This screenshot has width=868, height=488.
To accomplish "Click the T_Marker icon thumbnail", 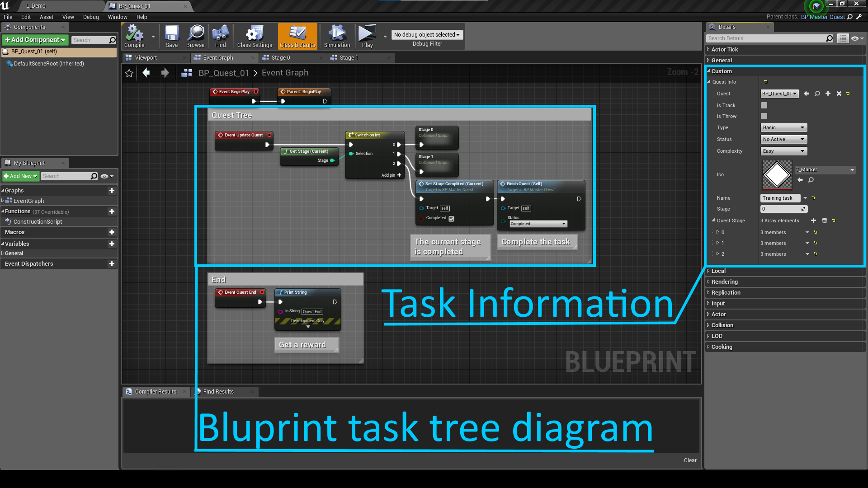I will coord(777,174).
